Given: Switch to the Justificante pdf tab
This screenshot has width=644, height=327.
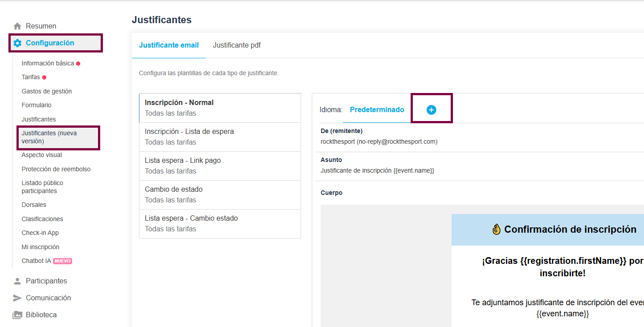Looking at the screenshot, I should [236, 45].
